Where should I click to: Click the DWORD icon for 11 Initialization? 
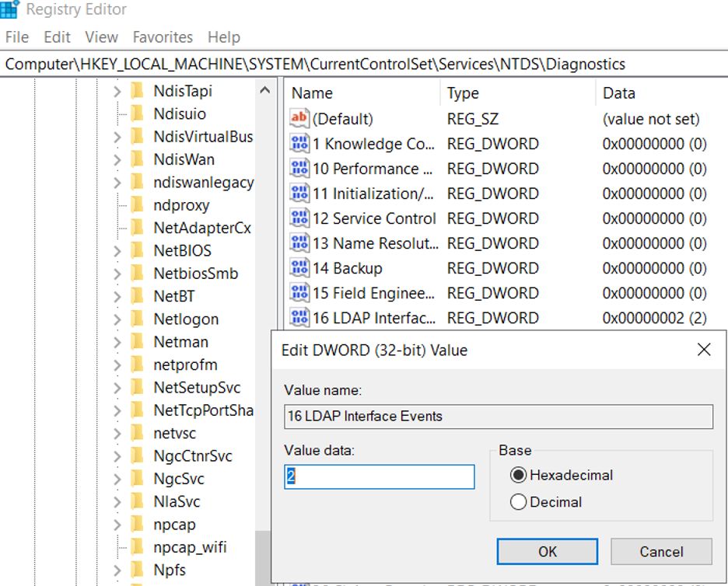point(299,193)
